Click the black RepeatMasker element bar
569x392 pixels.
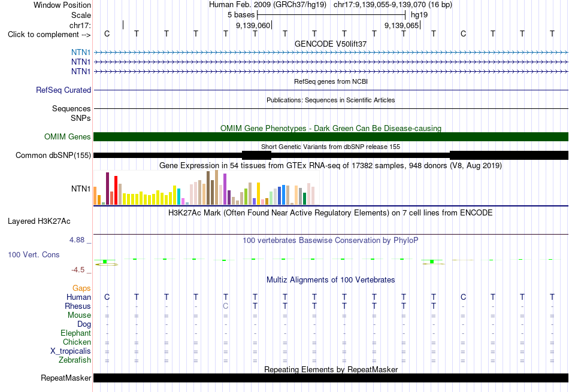tap(331, 378)
